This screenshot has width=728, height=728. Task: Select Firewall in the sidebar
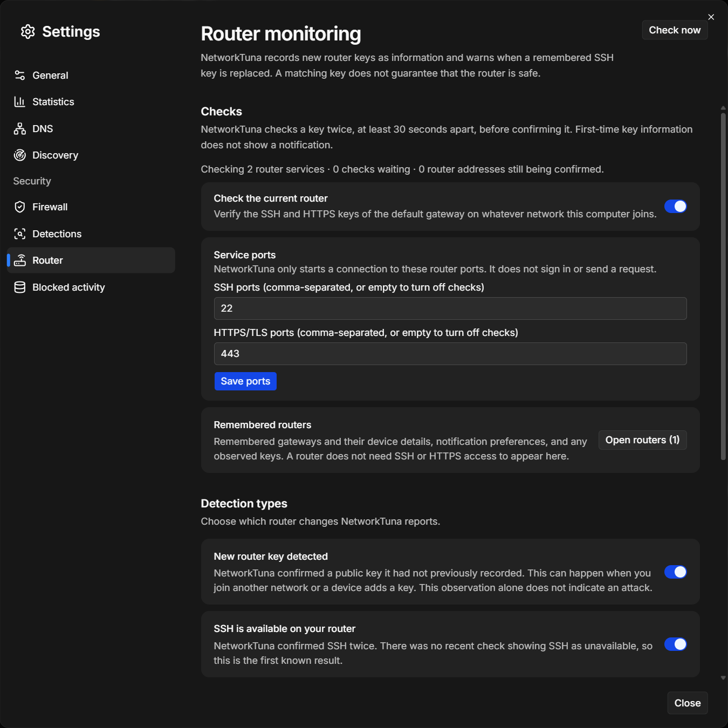coord(91,207)
